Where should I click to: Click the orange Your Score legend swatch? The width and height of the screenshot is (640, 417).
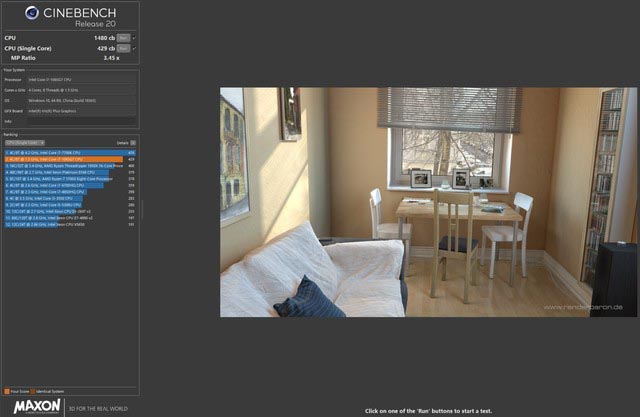[7, 391]
